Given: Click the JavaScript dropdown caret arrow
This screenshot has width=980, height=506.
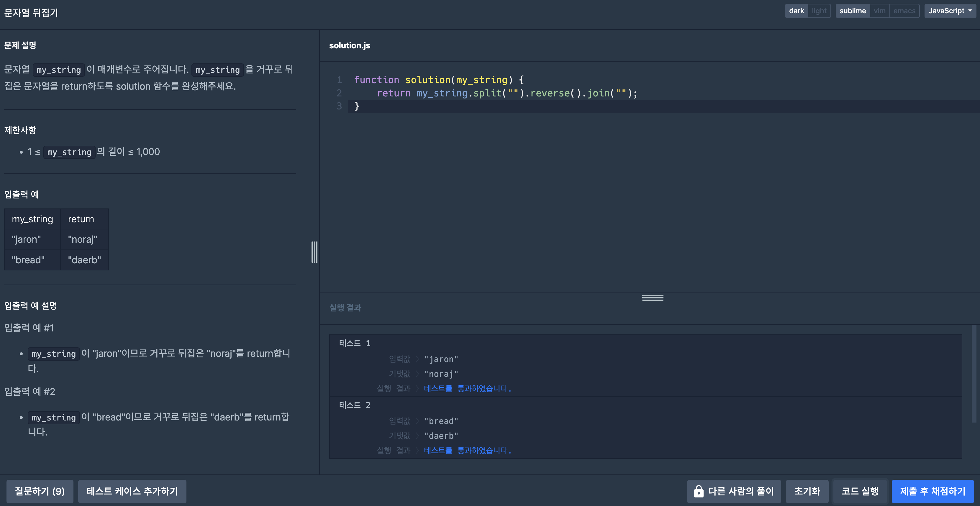Looking at the screenshot, I should [970, 11].
